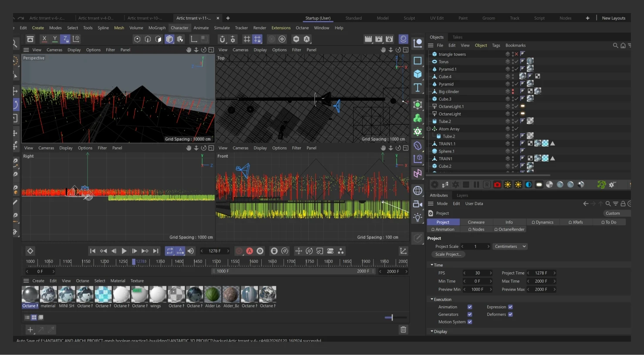
Task: Click the Scale Project... button
Action: coord(448,254)
